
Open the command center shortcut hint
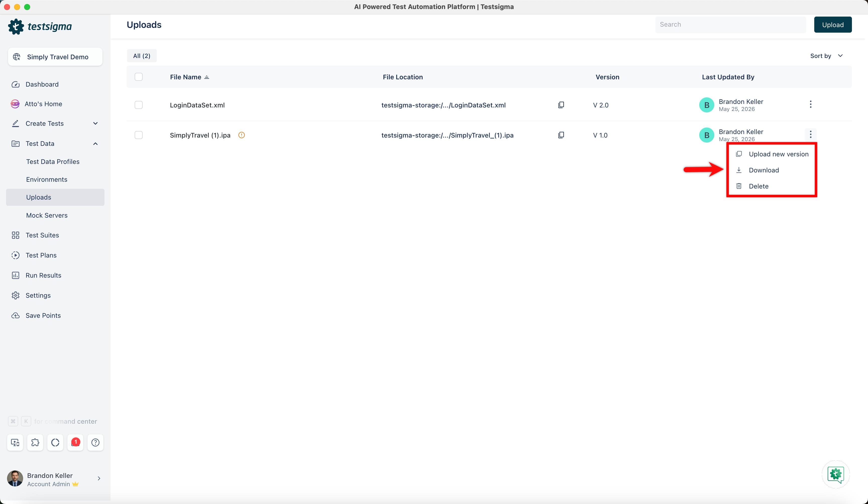[52, 421]
